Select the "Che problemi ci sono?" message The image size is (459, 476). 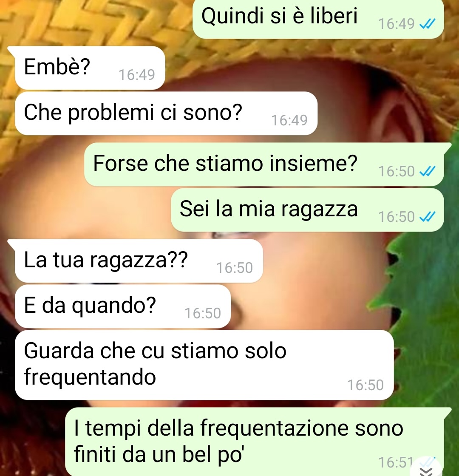[x=166, y=113]
